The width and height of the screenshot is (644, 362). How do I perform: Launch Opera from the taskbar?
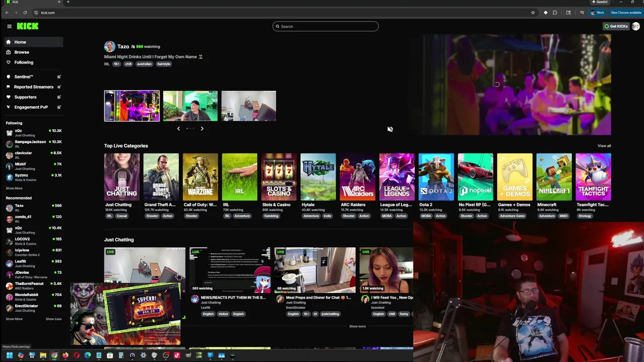point(76,355)
